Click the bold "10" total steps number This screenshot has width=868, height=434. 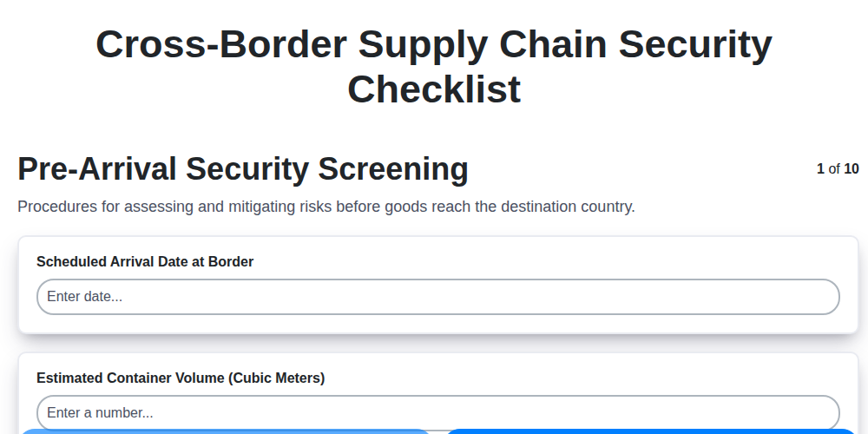coord(852,168)
